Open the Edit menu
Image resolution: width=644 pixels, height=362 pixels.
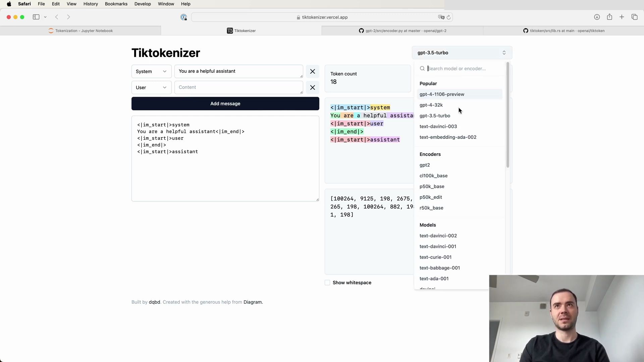coord(56,4)
